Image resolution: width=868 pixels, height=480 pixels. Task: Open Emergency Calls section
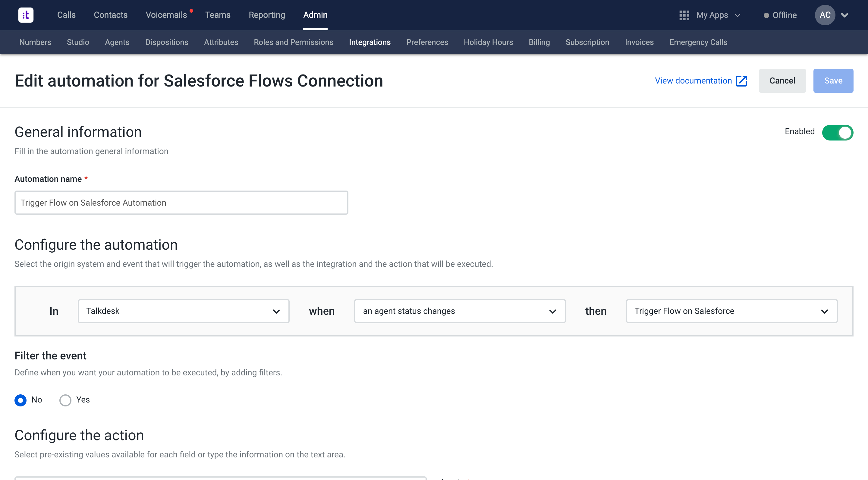pos(698,42)
